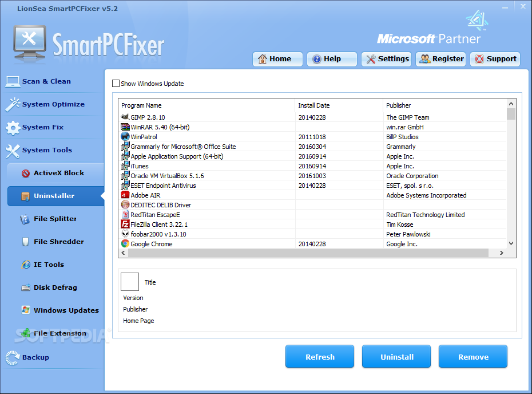The height and width of the screenshot is (394, 532).
Task: Click the horizontal scroll left arrow
Action: (x=123, y=253)
